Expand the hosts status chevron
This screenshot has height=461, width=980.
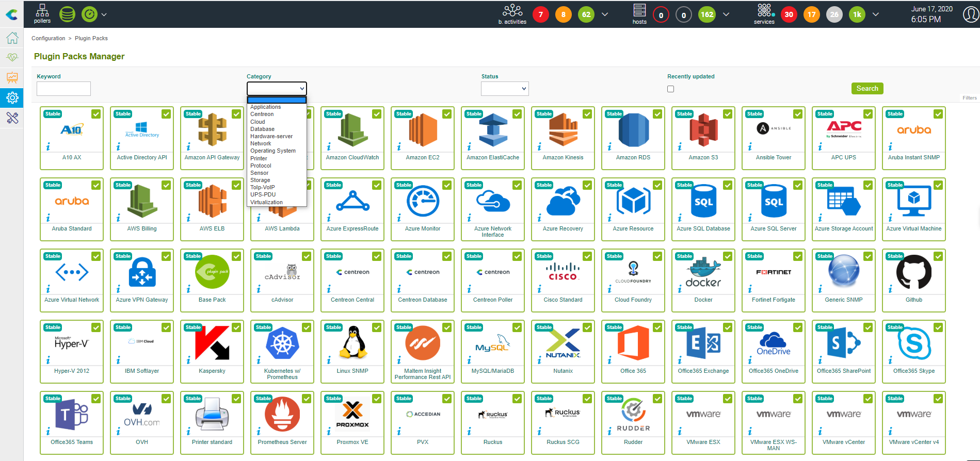tap(726, 14)
